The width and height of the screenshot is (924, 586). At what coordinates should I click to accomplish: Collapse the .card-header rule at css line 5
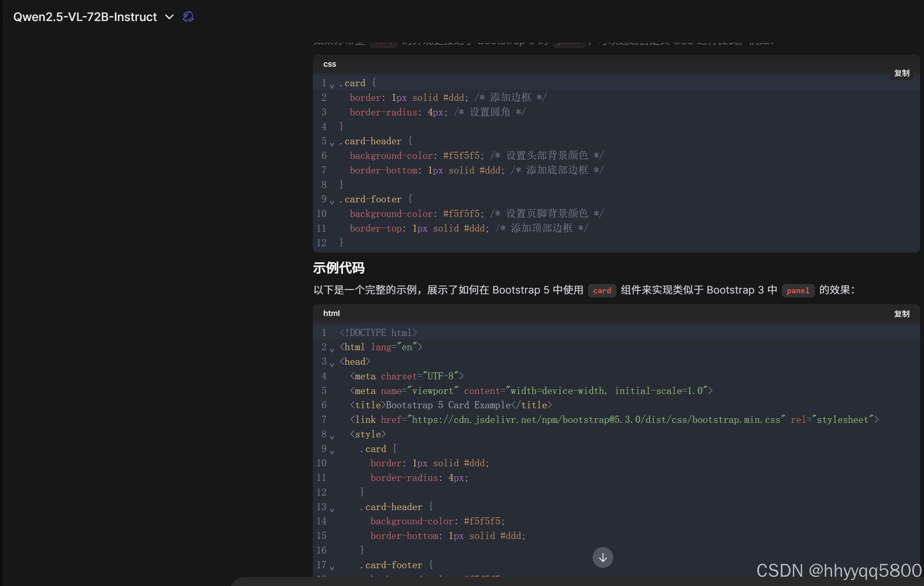(x=332, y=144)
